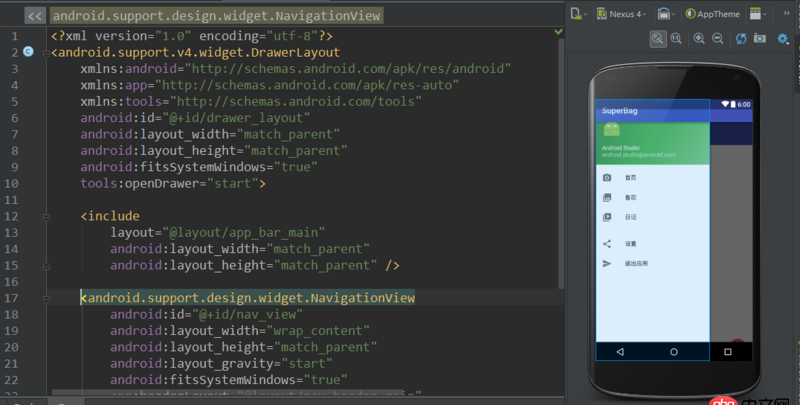The width and height of the screenshot is (800, 405).
Task: Click the screenshot camera icon in preview toolbar
Action: click(760, 39)
